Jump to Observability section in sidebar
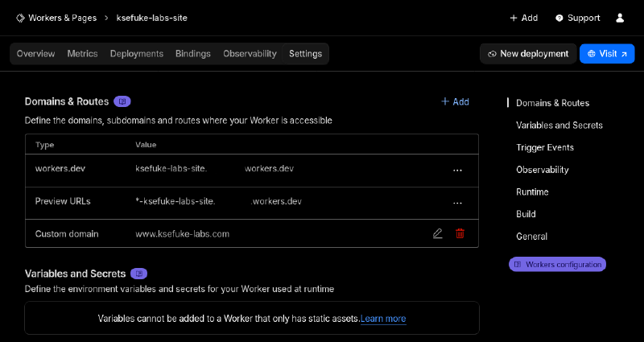Viewport: 644px width, 342px height. coord(542,170)
